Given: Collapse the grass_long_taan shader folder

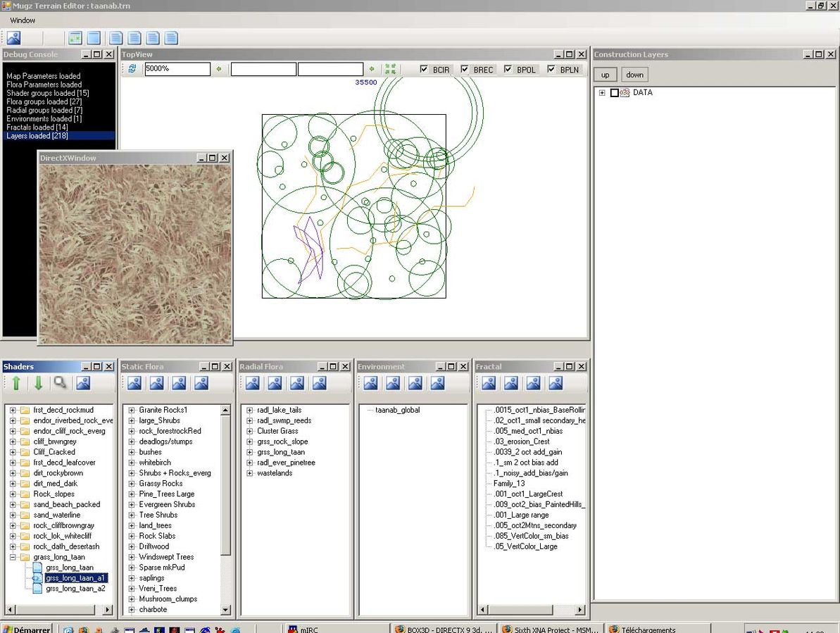Looking at the screenshot, I should [13, 557].
